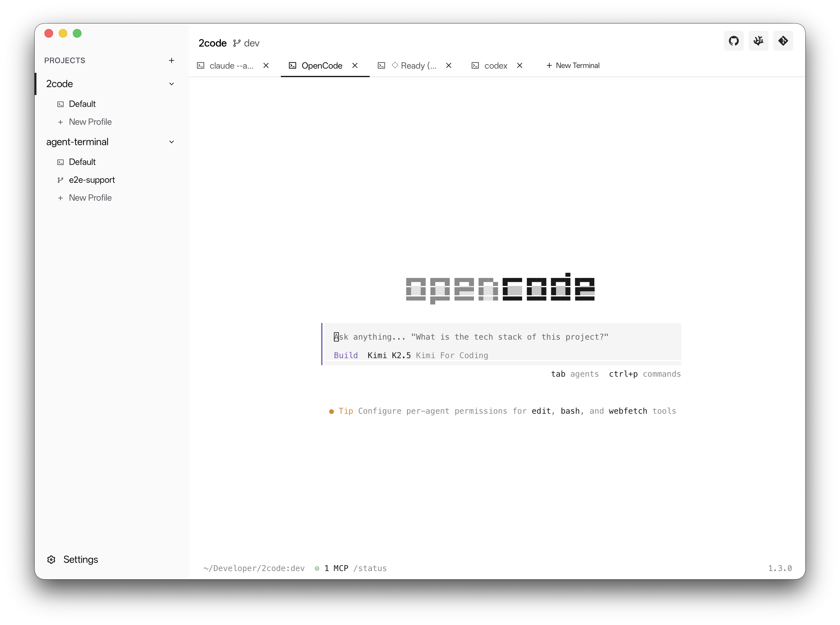Open the GitHub repository icon
The width and height of the screenshot is (840, 625).
[734, 40]
